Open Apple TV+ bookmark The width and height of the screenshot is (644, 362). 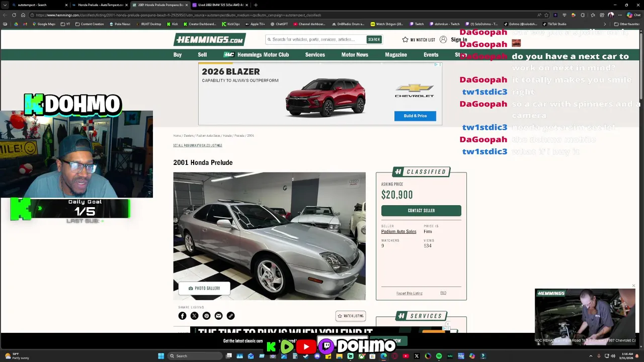tap(255, 24)
